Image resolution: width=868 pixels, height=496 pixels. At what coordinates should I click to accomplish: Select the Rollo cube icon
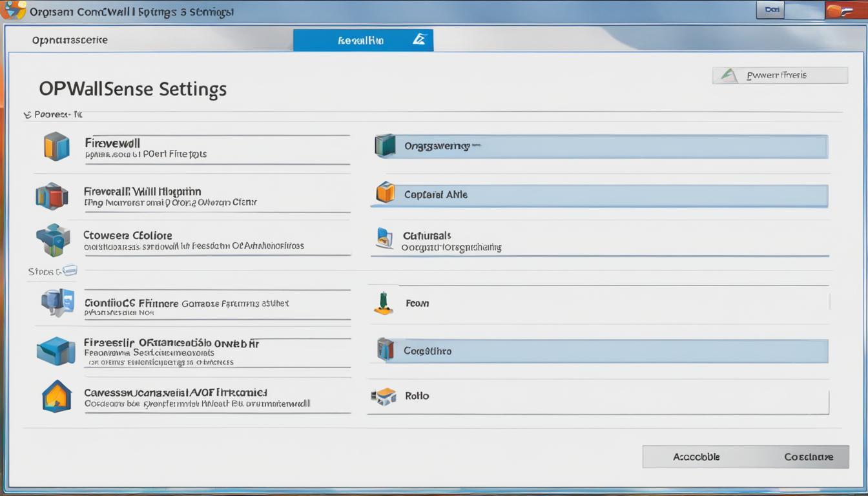coord(384,396)
